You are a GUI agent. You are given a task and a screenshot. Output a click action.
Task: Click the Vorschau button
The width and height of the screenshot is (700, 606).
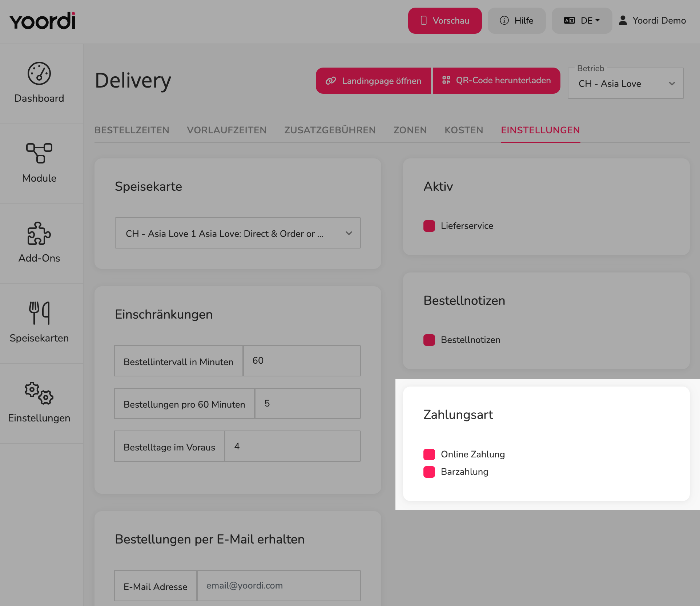(x=445, y=21)
